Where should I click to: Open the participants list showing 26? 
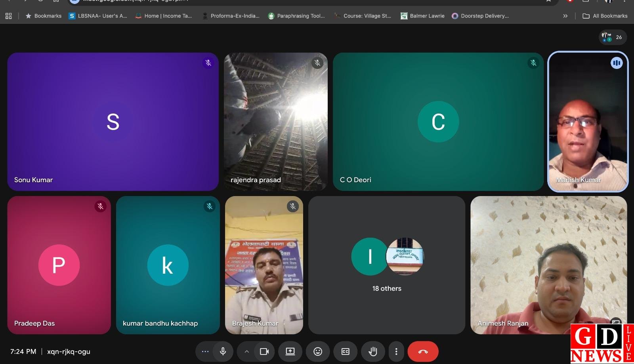point(612,37)
